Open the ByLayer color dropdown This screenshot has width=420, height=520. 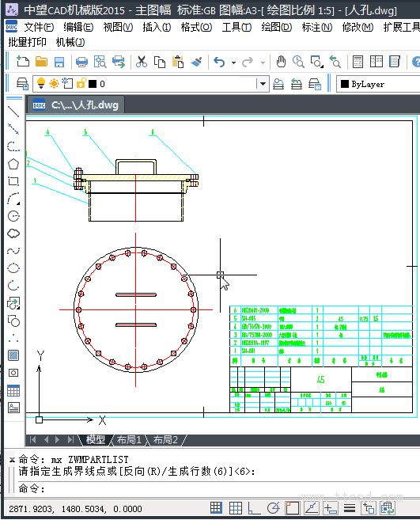click(x=378, y=84)
